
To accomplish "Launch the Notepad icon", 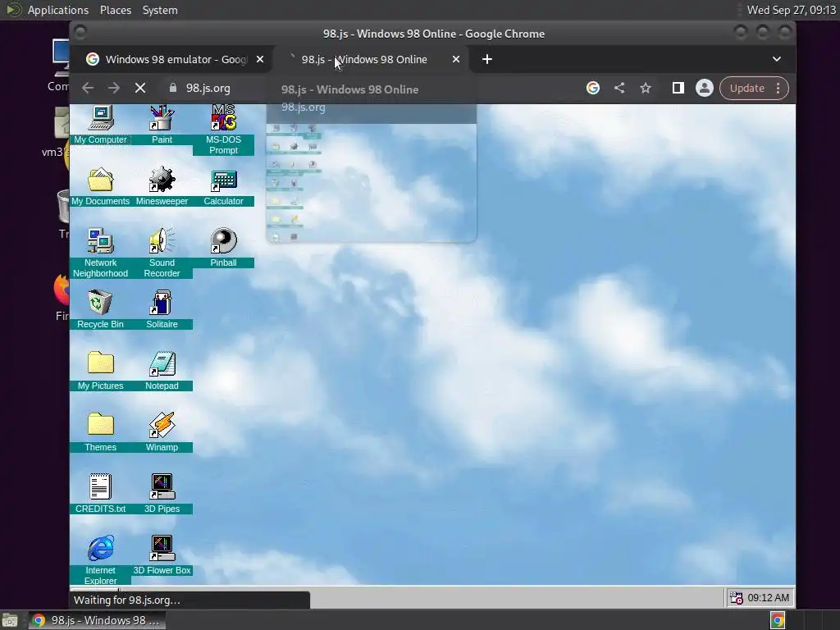I will 162,371.
